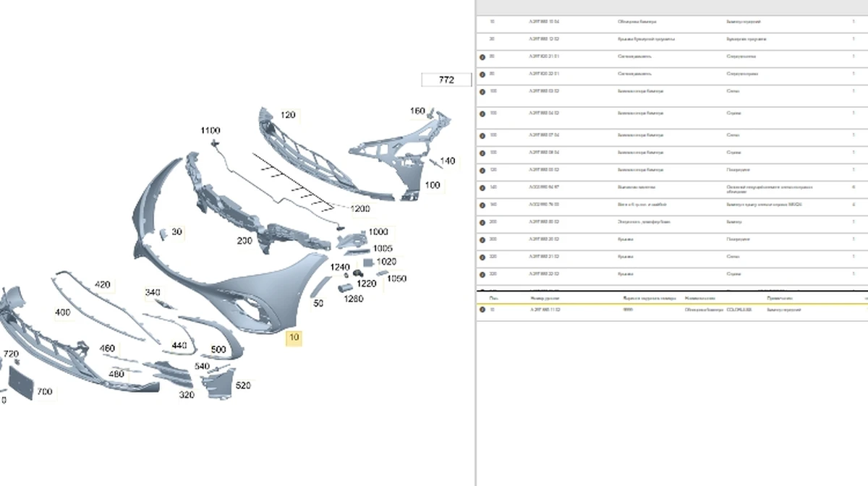
Task: Click info icon for position 140 row
Action: [482, 187]
